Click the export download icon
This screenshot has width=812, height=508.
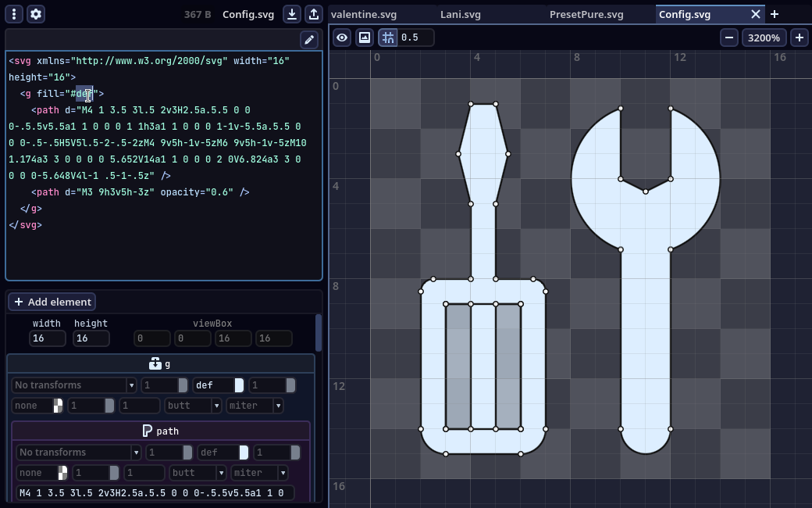292,14
